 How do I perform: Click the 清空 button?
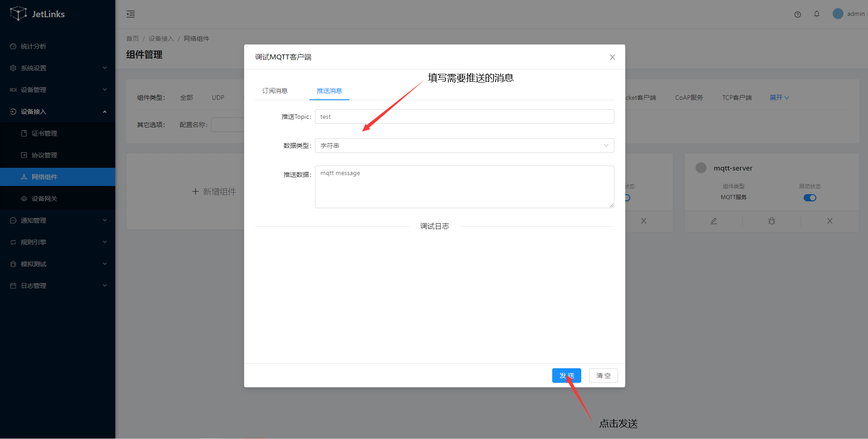pos(603,375)
